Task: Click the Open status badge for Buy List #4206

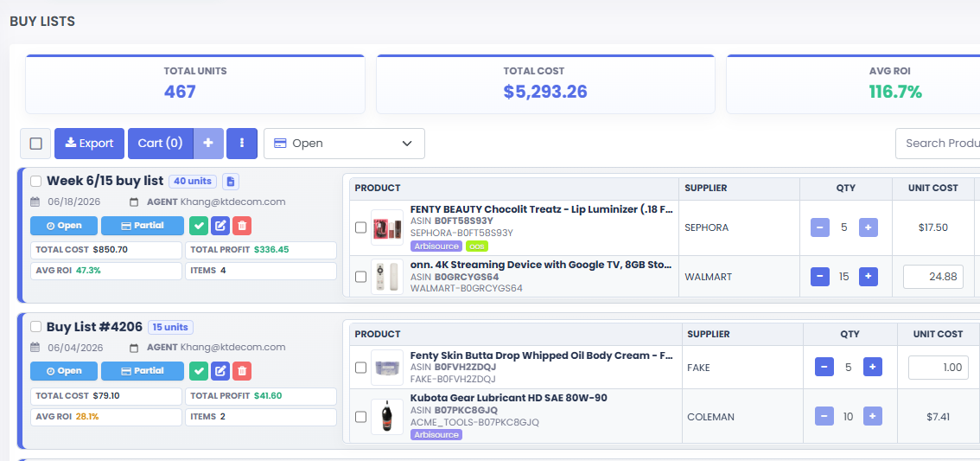Action: [64, 371]
